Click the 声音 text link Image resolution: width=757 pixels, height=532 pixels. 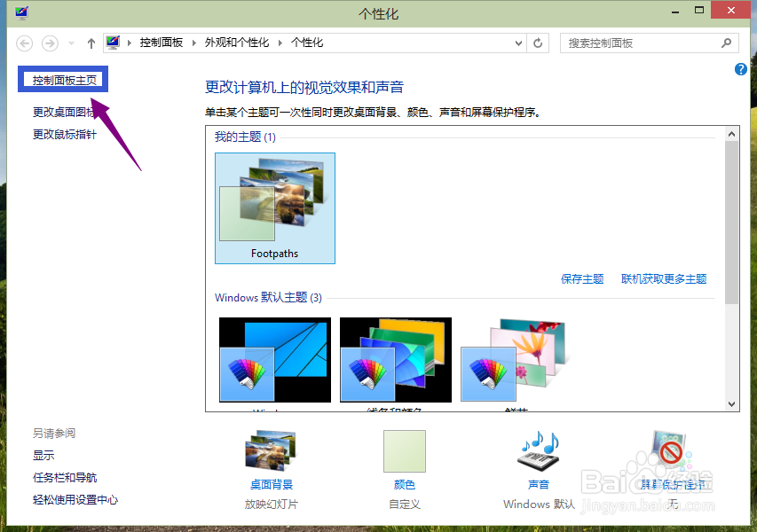[x=539, y=484]
